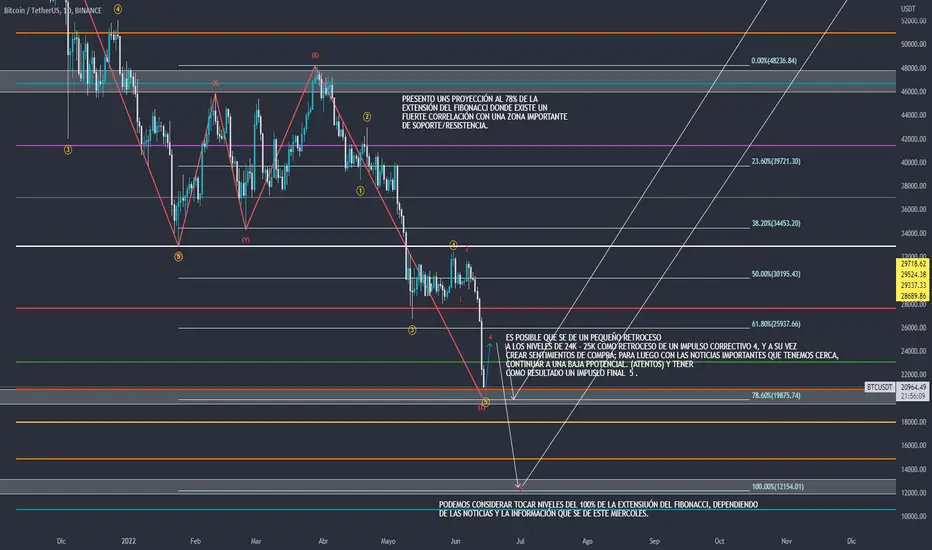Select the circled 5 marker at the June bottom

(486, 403)
